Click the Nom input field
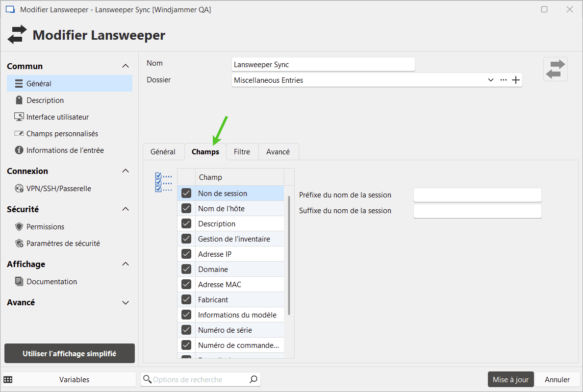583x392 pixels. [323, 64]
